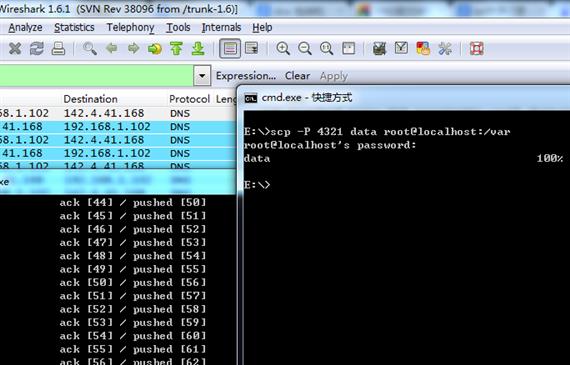Reload the capture file icon
570x365 pixels.
36,49
